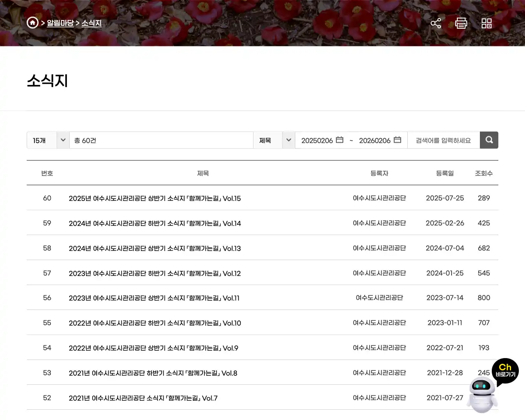The width and height of the screenshot is (525, 420).
Task: Click inside the keyword search input field
Action: click(x=443, y=140)
